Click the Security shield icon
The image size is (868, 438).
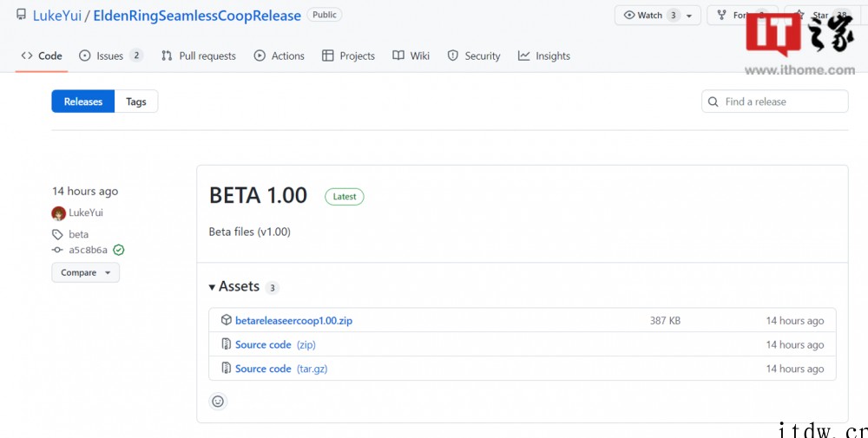[x=453, y=56]
